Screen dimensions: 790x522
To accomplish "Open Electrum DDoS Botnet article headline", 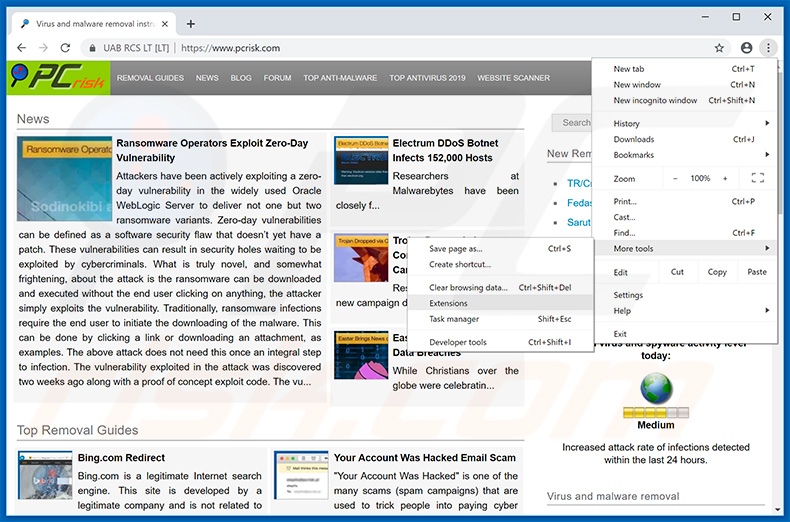I will tap(445, 150).
